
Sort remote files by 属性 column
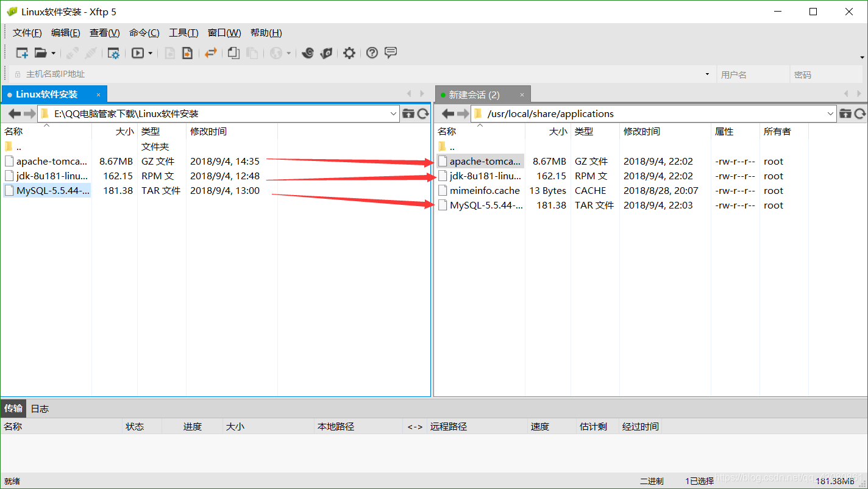(x=735, y=132)
